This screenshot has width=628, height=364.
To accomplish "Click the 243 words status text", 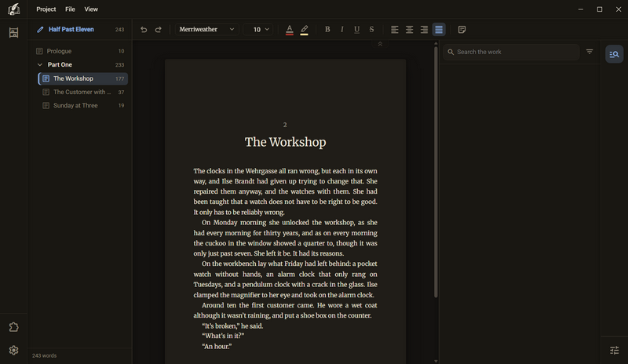I will click(x=44, y=355).
